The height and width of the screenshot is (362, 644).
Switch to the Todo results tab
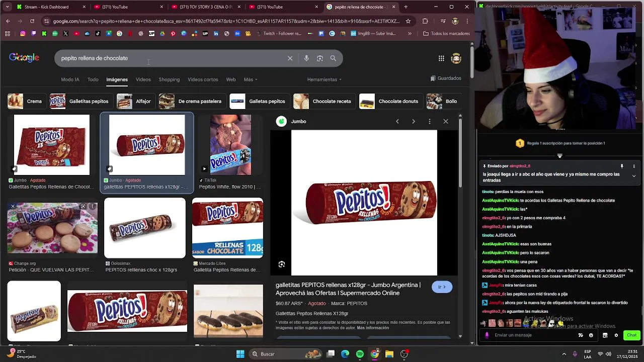93,79
